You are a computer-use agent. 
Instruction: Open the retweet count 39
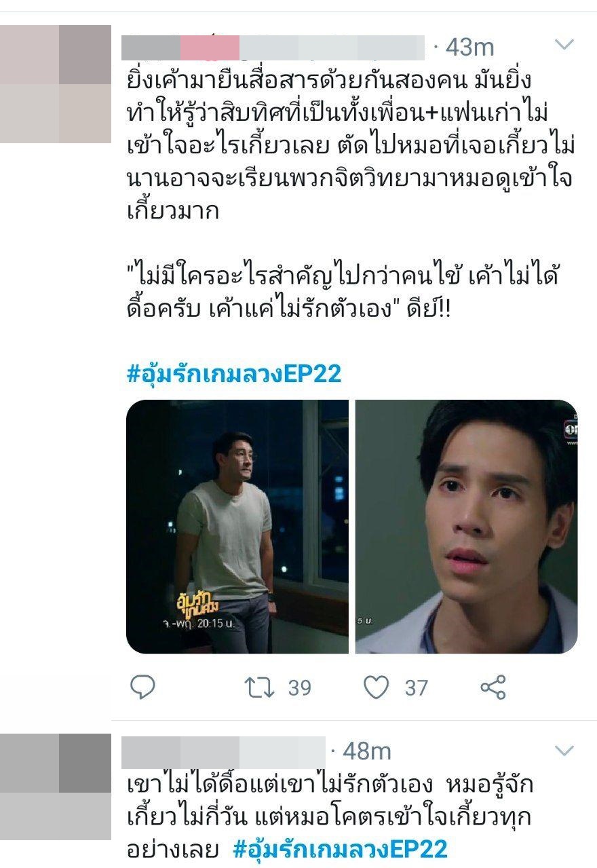(299, 688)
